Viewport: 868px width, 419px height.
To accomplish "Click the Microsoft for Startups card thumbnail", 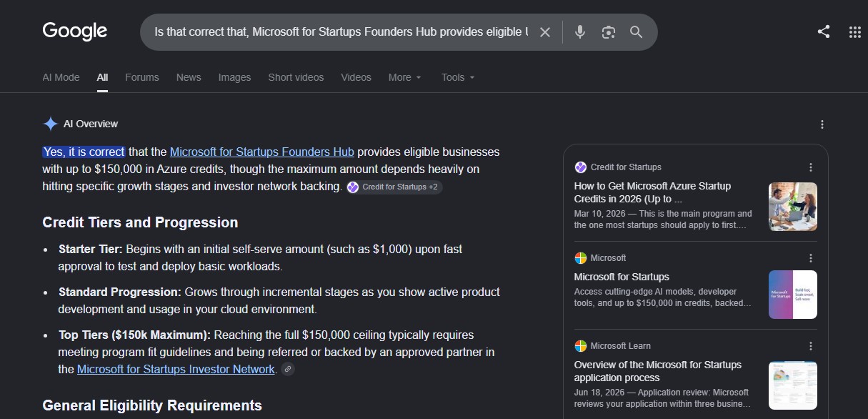I will pos(793,295).
